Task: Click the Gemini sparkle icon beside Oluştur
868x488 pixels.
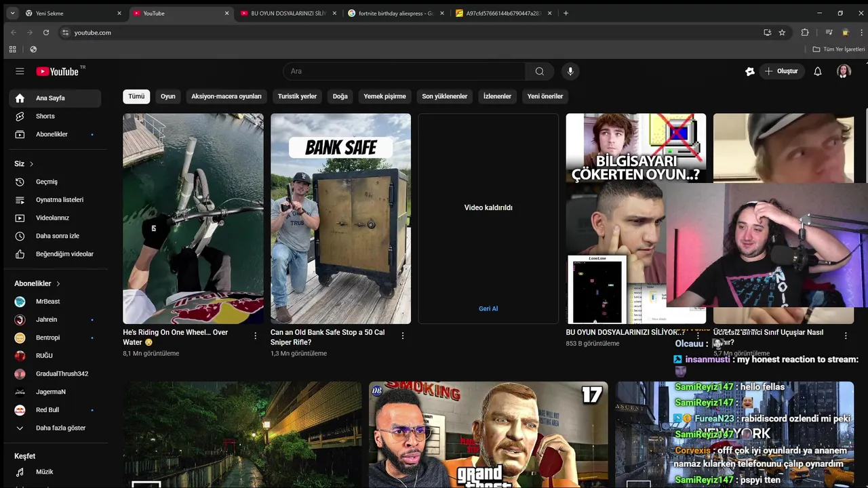Action: pos(750,71)
